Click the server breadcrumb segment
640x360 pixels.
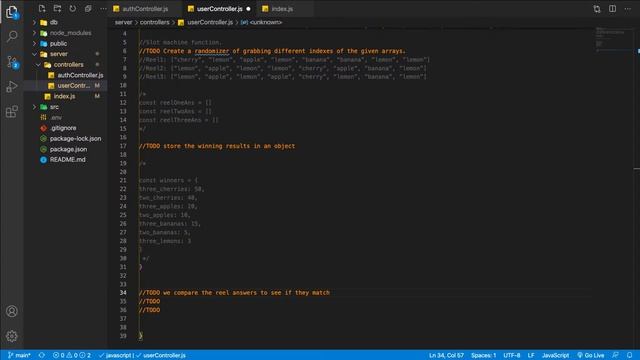click(123, 22)
